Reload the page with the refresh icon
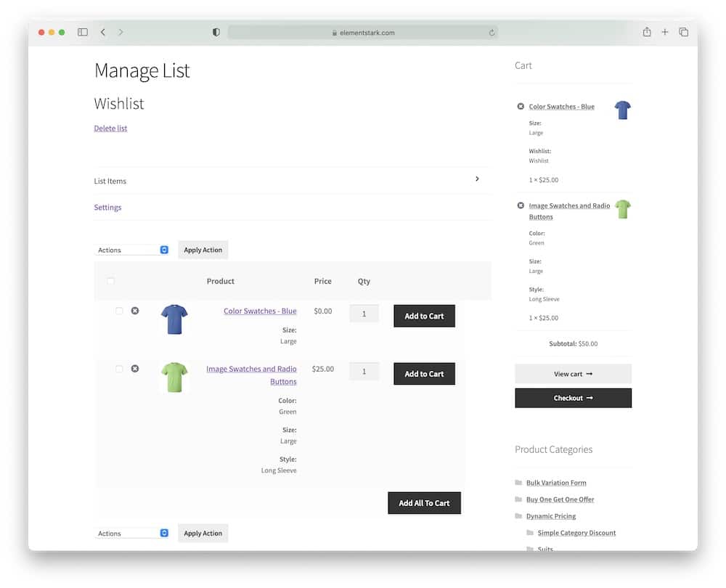The width and height of the screenshot is (726, 588). pyautogui.click(x=492, y=33)
